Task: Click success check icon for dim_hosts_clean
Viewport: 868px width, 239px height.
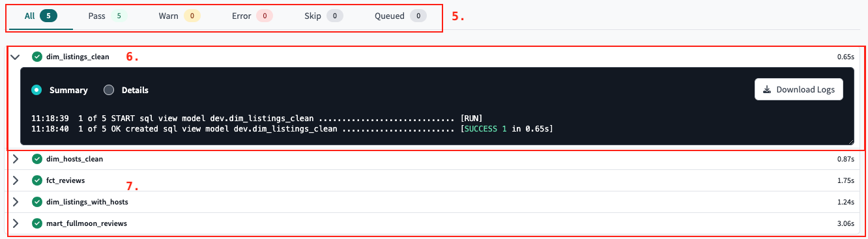Action: [37, 159]
